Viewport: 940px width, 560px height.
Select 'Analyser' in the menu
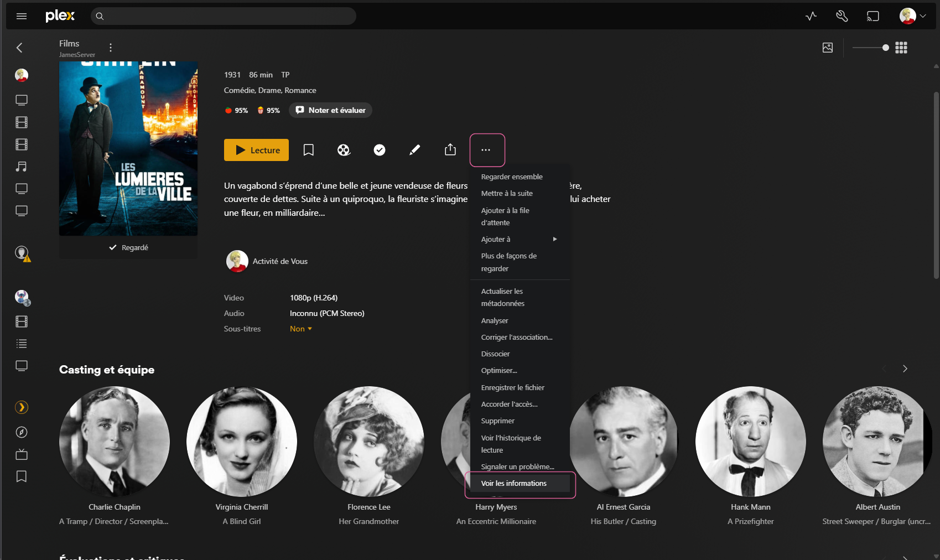tap(520, 320)
